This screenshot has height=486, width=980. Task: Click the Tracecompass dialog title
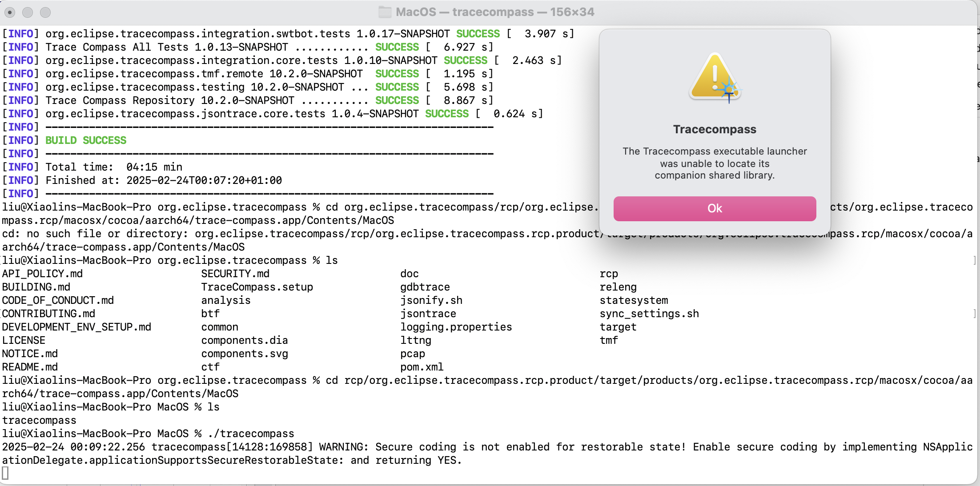click(x=715, y=129)
